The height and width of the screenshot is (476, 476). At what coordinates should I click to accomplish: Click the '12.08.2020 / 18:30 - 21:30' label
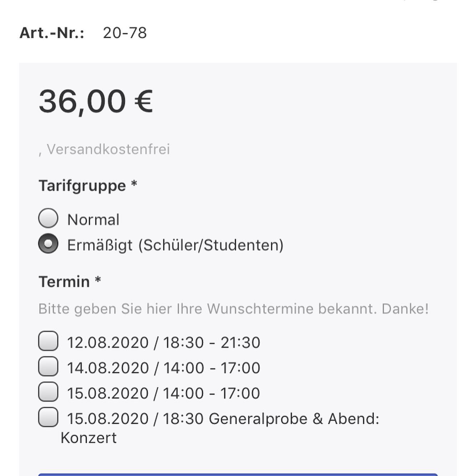pyautogui.click(x=163, y=343)
